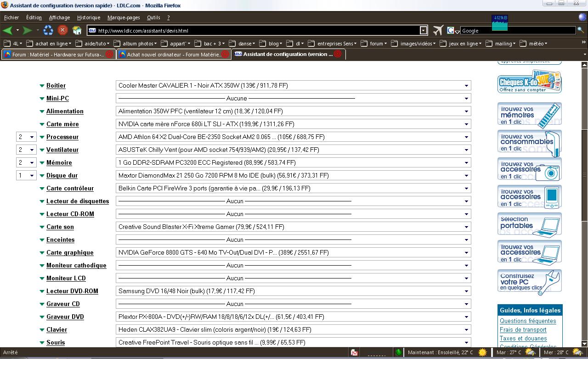
Task: Follow the Alimentation link
Action: click(x=65, y=111)
